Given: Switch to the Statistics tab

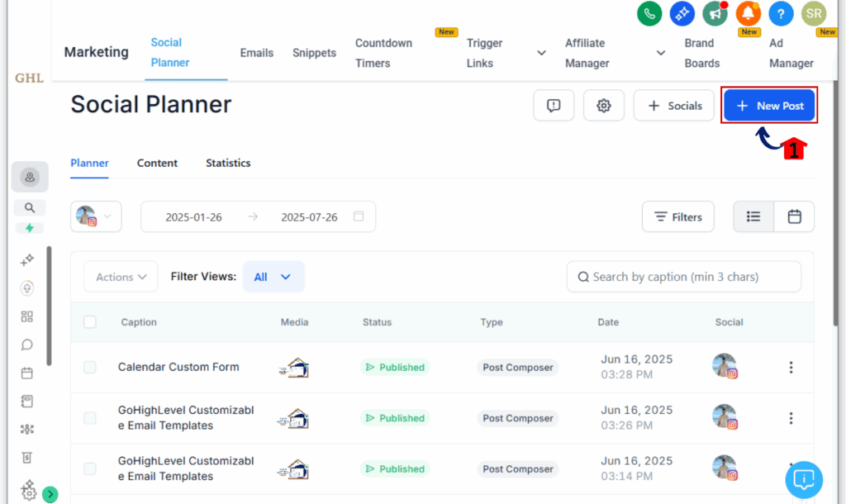Looking at the screenshot, I should click(228, 163).
